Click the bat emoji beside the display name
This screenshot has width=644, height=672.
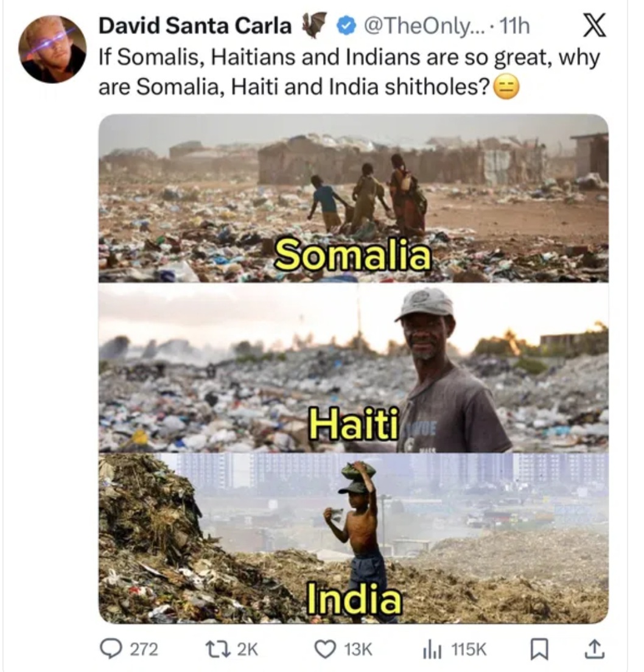tap(315, 27)
